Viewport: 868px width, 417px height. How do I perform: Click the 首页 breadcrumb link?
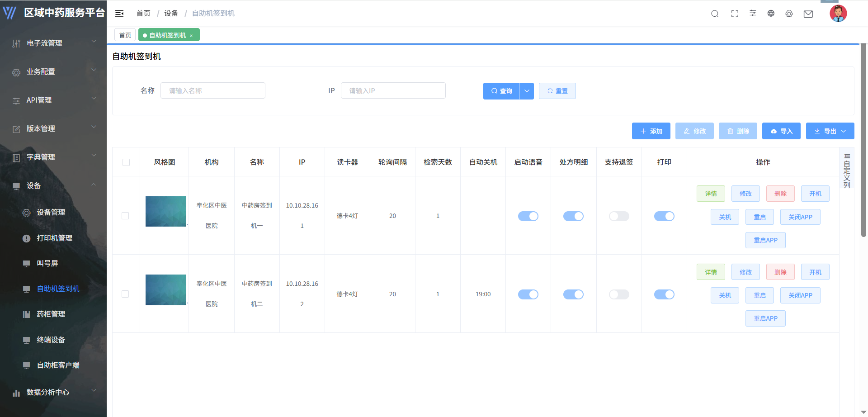(143, 14)
